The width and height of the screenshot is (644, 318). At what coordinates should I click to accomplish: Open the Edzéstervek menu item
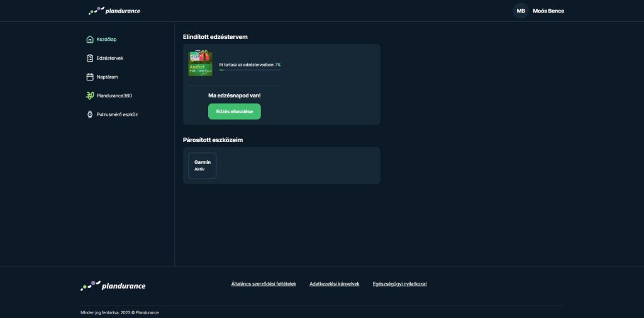[x=109, y=58]
